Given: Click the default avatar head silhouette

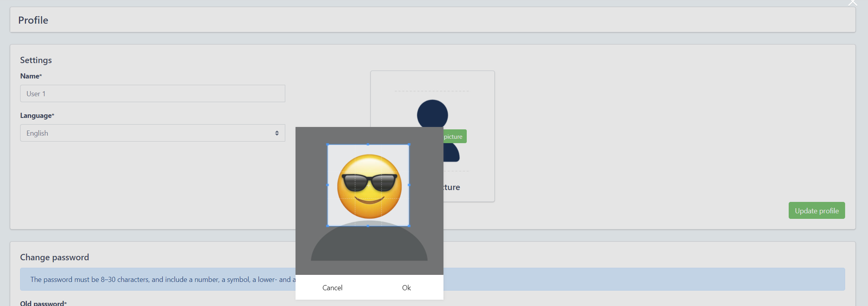Looking at the screenshot, I should pyautogui.click(x=432, y=114).
